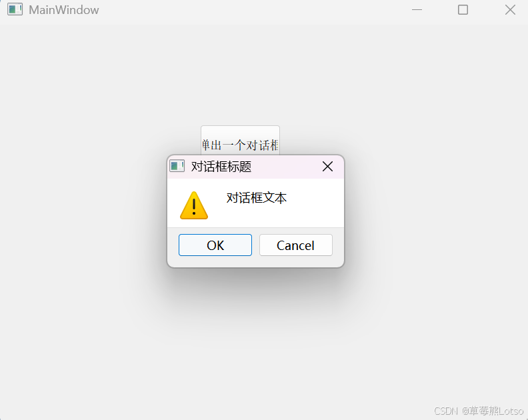Dismiss the dialog with Cancel
The image size is (528, 420).
(x=295, y=245)
